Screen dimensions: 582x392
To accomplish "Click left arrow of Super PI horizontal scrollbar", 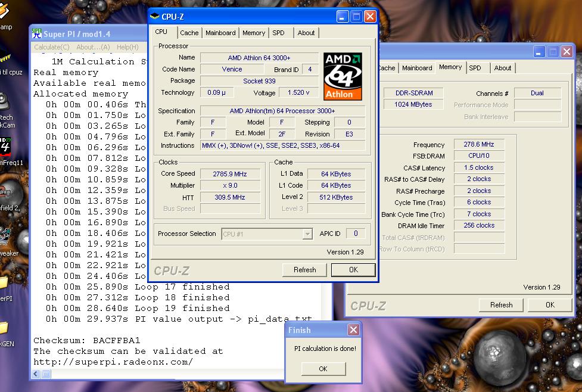I will tap(36, 374).
